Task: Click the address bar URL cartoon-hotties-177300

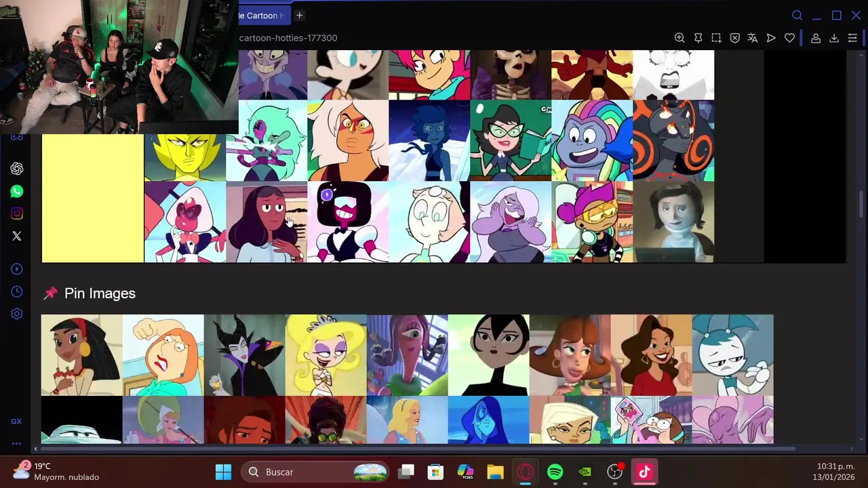Action: pos(288,38)
